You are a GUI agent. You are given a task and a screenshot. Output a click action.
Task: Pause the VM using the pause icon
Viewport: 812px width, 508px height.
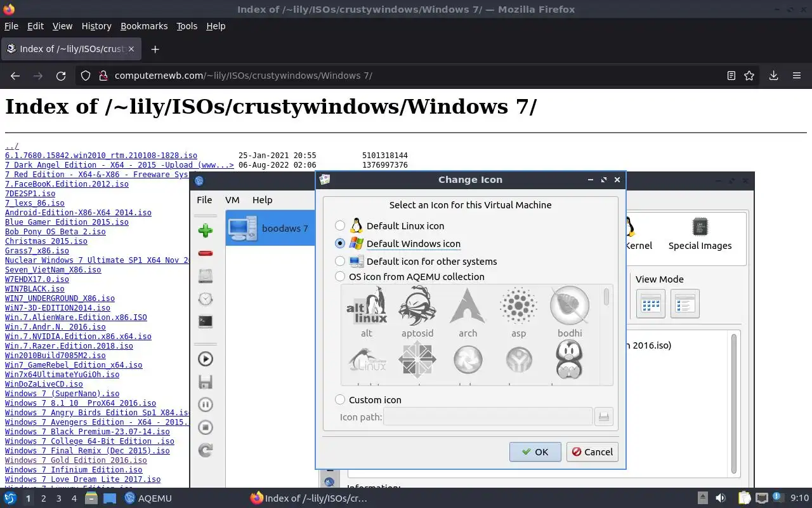(205, 404)
